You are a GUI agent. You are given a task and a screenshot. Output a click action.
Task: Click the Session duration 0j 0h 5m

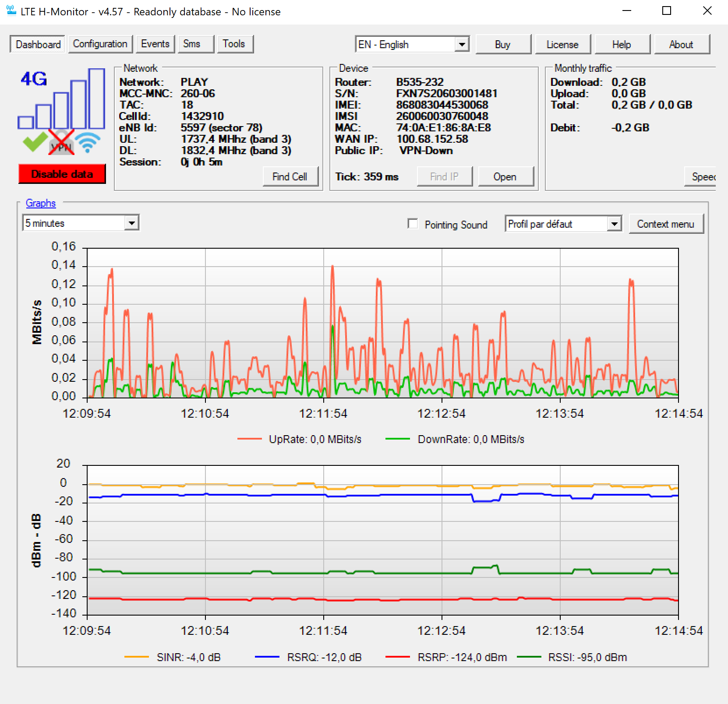[201, 162]
